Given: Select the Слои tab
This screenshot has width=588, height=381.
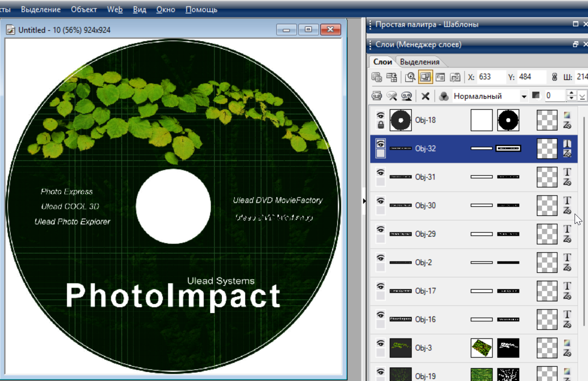Looking at the screenshot, I should [x=383, y=62].
